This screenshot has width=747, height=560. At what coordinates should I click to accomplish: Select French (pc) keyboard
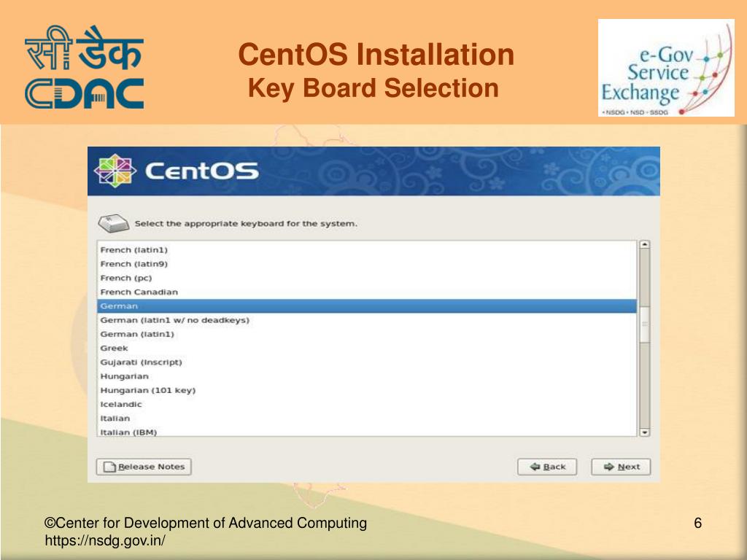point(367,278)
